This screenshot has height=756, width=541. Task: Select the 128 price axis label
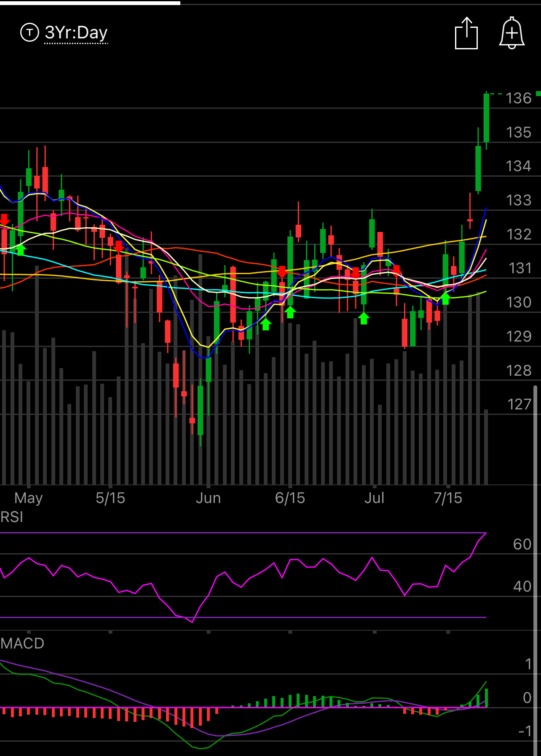coord(519,371)
